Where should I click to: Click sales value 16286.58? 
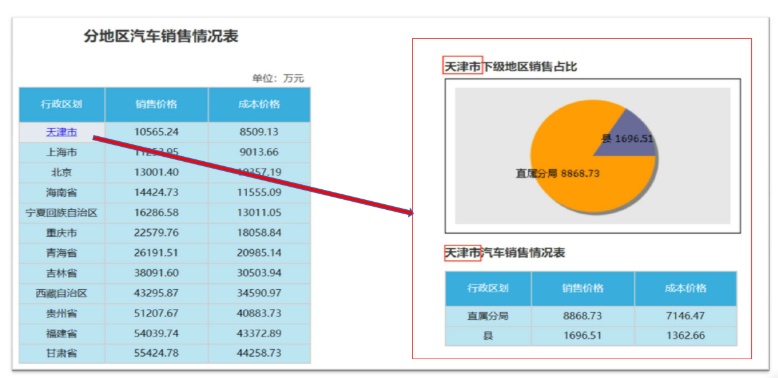click(x=156, y=213)
